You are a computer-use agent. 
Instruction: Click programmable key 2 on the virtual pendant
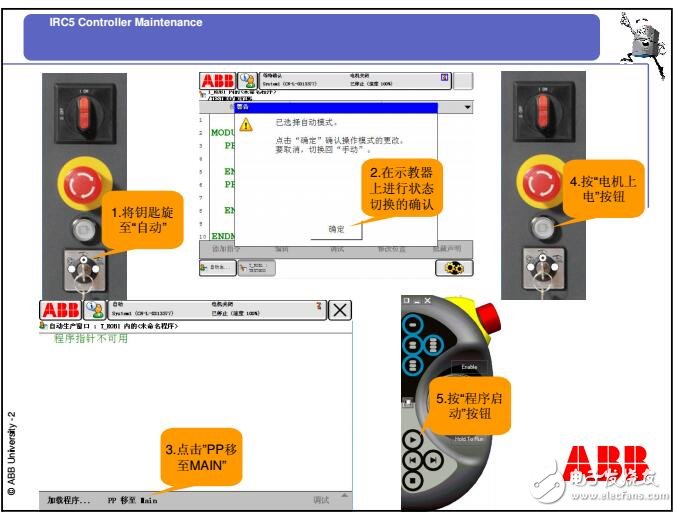pyautogui.click(x=412, y=345)
